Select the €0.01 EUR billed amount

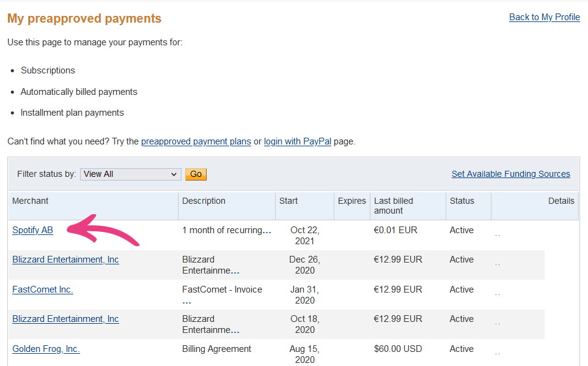(x=395, y=230)
